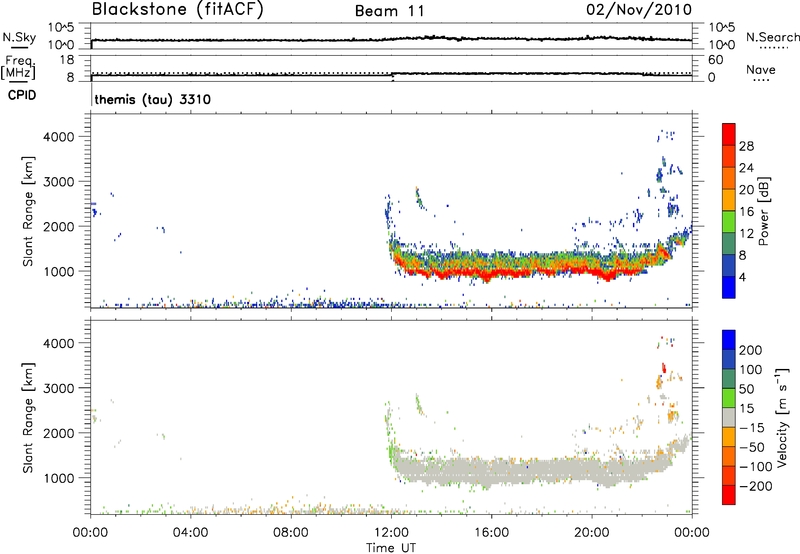Click the "200" label on velocity color bar
Screen dimensions: 800x554
(x=751, y=350)
